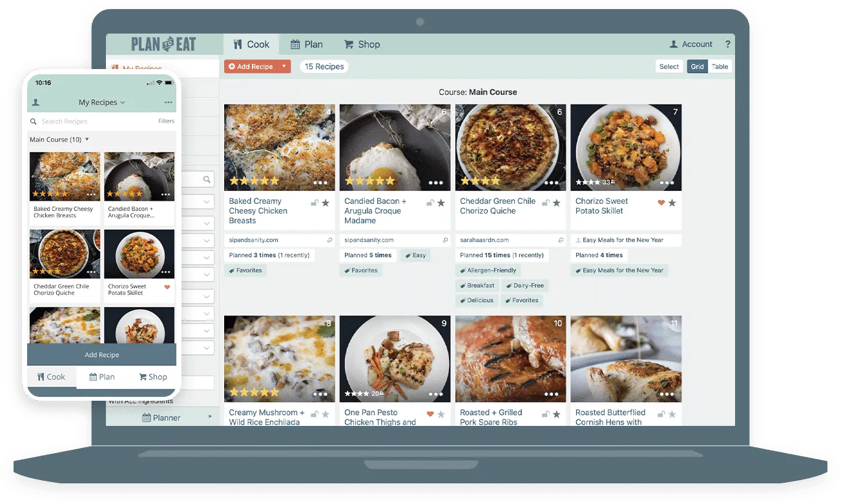Open the mobile three-dot overflow menu

(168, 103)
